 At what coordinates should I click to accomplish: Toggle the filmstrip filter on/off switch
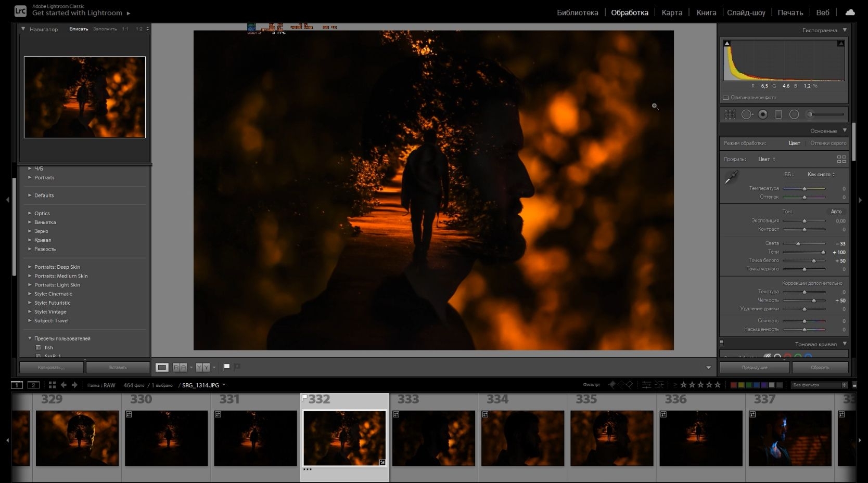click(854, 385)
